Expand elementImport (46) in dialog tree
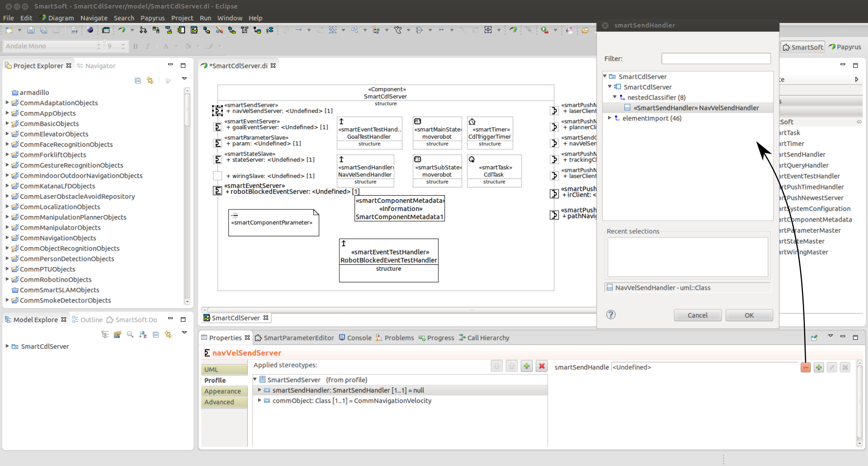Screen dimensions: 868x466 [x=610, y=118]
